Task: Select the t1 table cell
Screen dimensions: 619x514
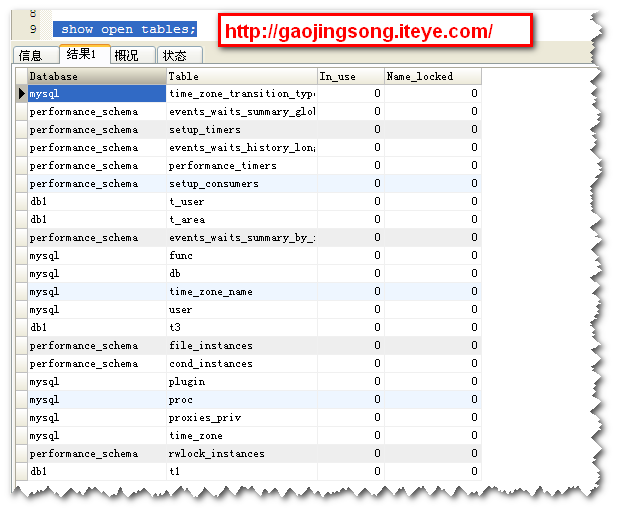Action: pos(242,471)
